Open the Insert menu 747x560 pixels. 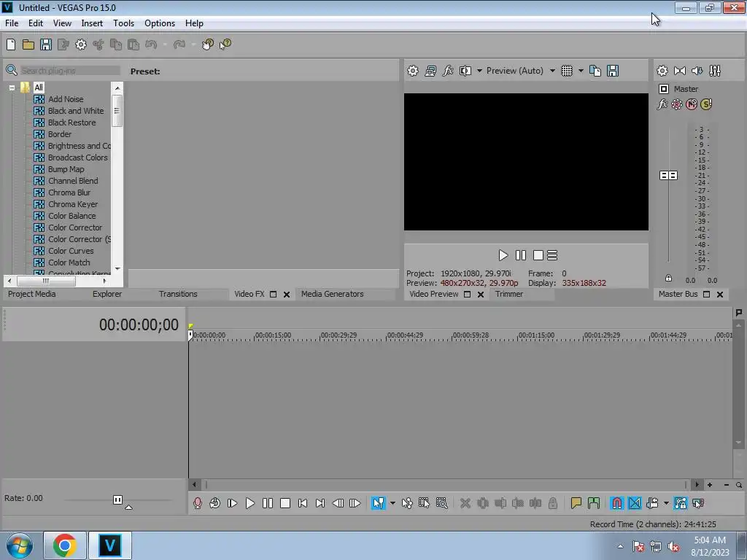click(x=92, y=23)
